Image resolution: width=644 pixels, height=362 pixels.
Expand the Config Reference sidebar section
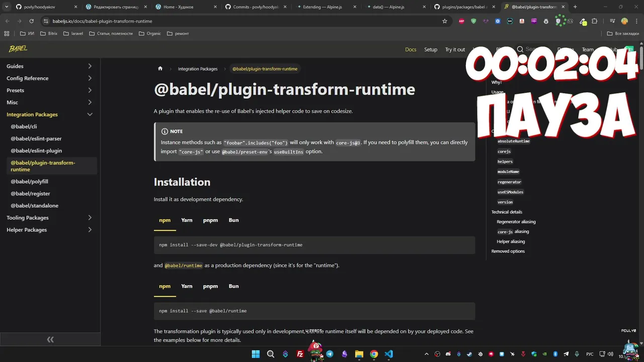(x=90, y=78)
